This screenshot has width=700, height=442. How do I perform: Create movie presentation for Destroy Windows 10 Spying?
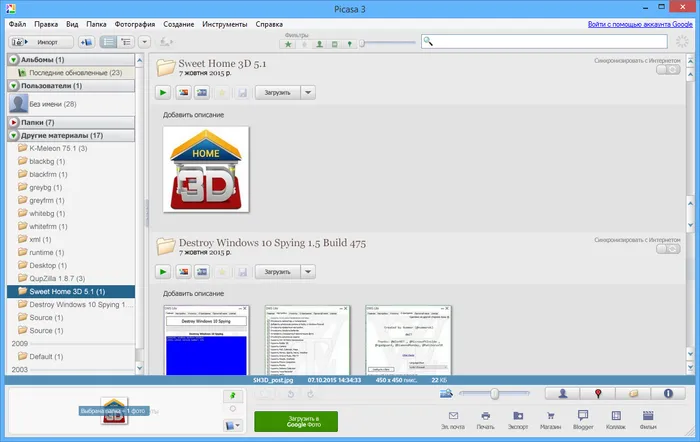point(202,271)
